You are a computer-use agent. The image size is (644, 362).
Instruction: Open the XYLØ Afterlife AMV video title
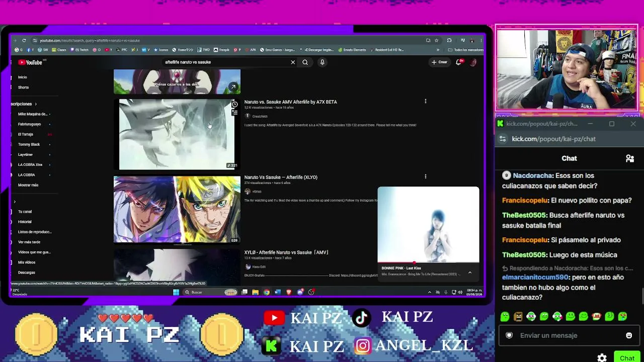point(286,252)
